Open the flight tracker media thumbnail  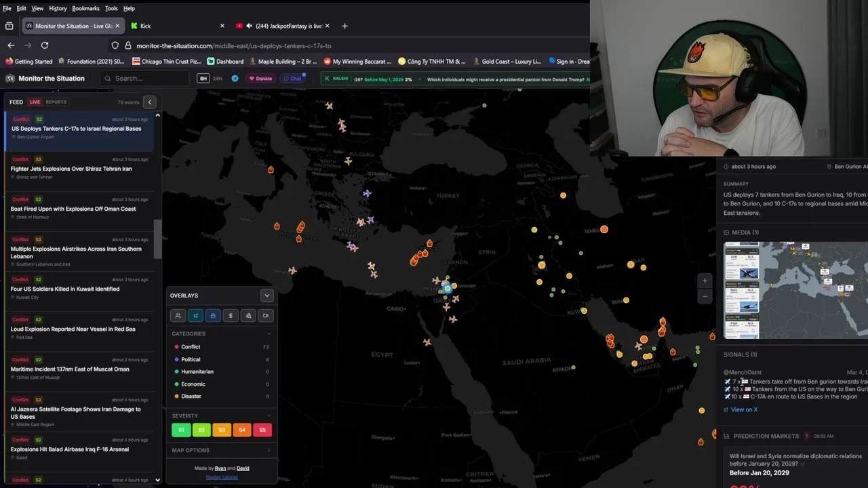click(x=795, y=290)
